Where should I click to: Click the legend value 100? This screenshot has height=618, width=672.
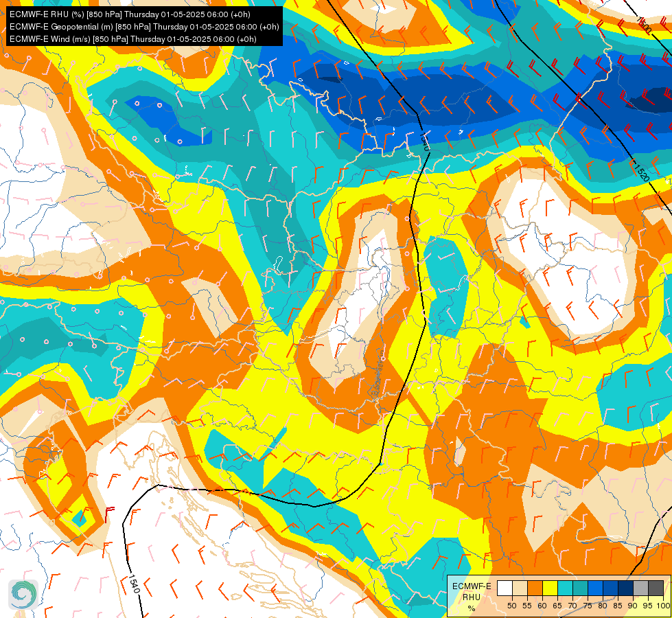coord(663,606)
